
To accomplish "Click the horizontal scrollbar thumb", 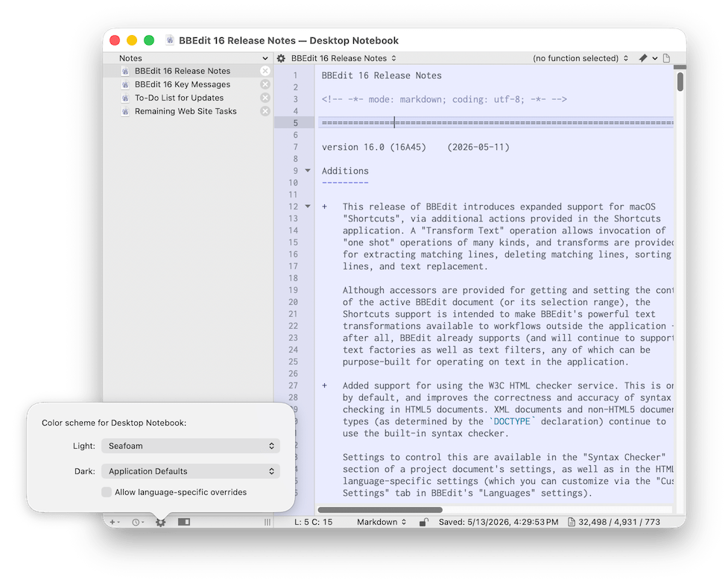I will click(380, 510).
